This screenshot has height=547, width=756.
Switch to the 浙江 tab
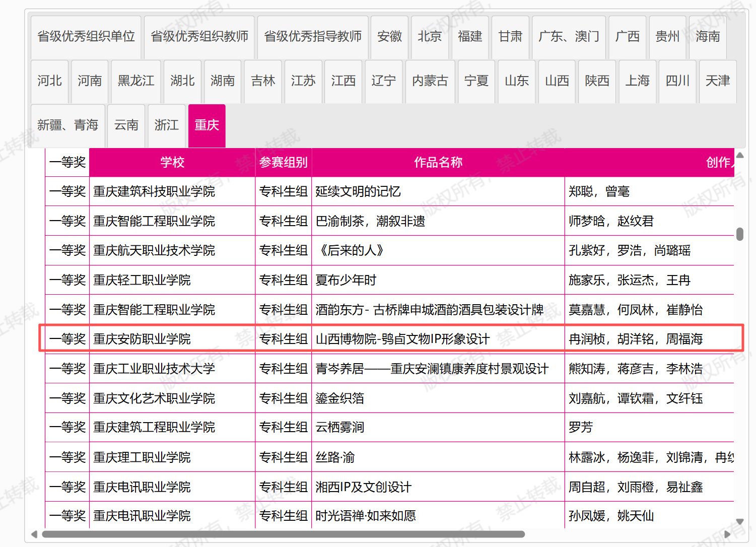click(167, 125)
